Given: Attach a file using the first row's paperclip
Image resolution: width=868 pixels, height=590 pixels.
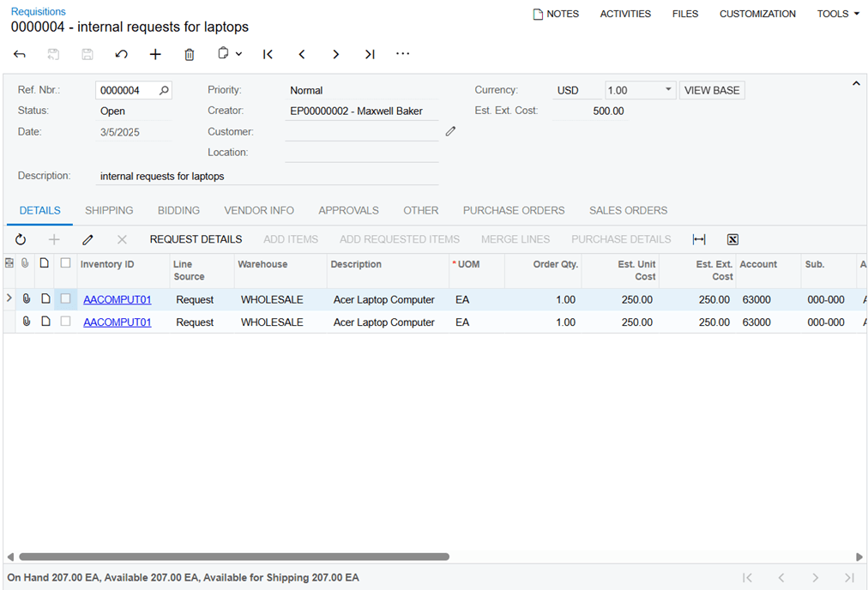Looking at the screenshot, I should 26,298.
